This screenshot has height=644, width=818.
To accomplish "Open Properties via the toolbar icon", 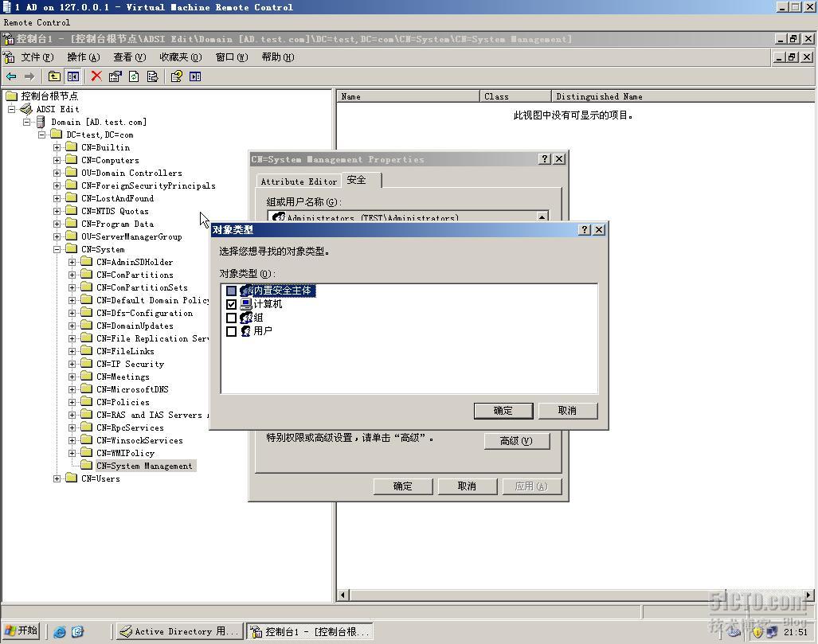I will [x=115, y=76].
